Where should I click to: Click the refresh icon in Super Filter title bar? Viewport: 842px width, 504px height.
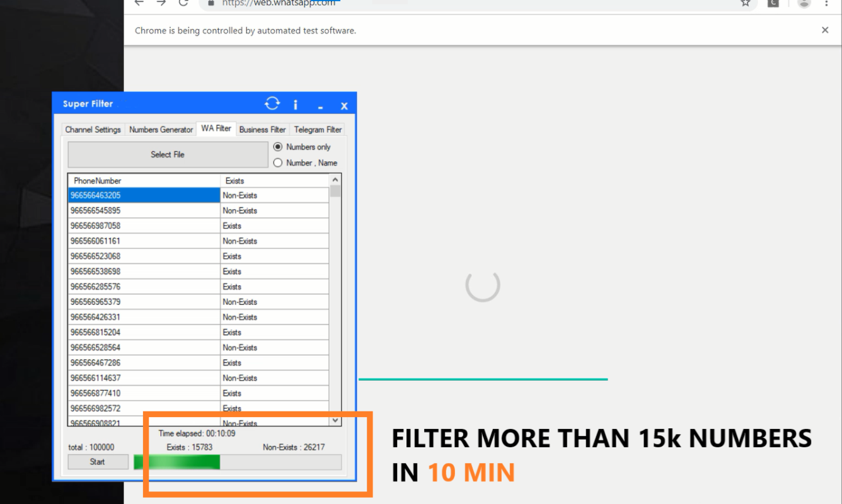pyautogui.click(x=272, y=103)
